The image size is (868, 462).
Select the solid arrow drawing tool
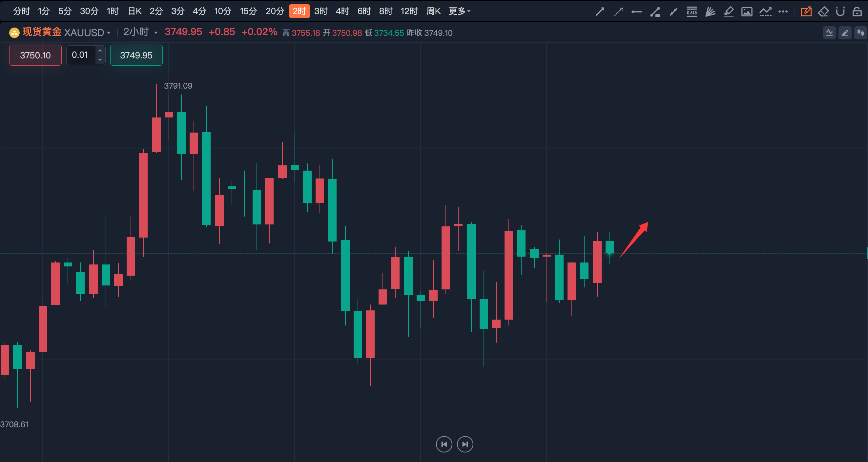pos(600,12)
